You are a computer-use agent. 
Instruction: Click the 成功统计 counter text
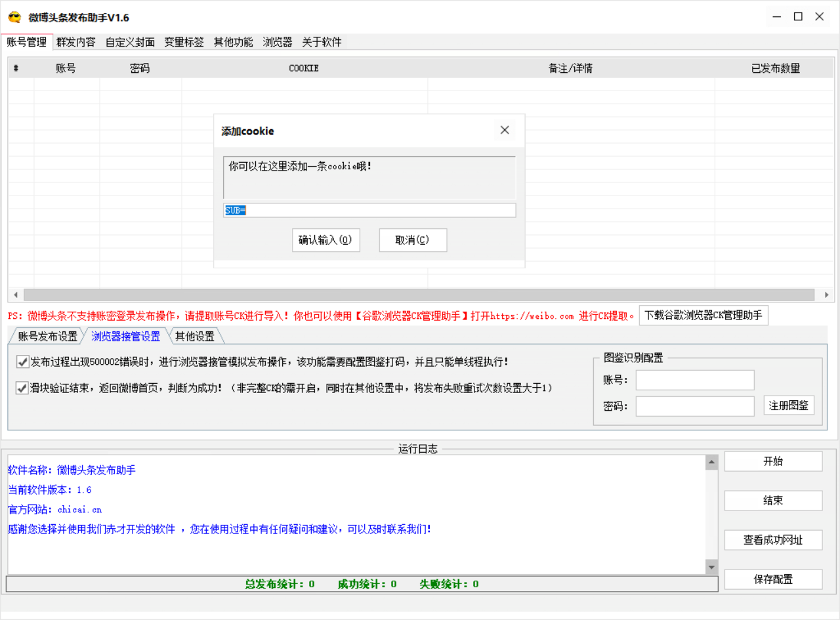pyautogui.click(x=367, y=584)
